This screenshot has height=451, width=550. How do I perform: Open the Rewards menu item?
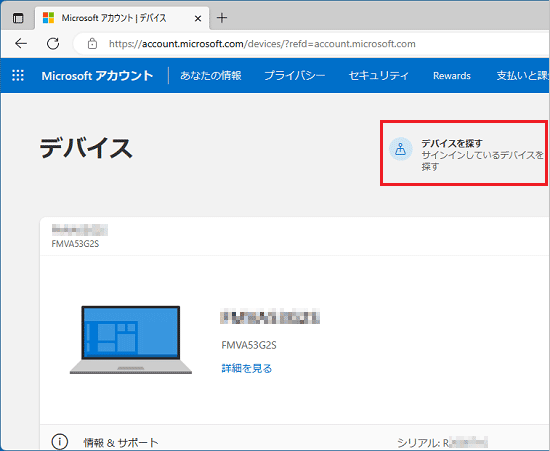click(x=452, y=76)
